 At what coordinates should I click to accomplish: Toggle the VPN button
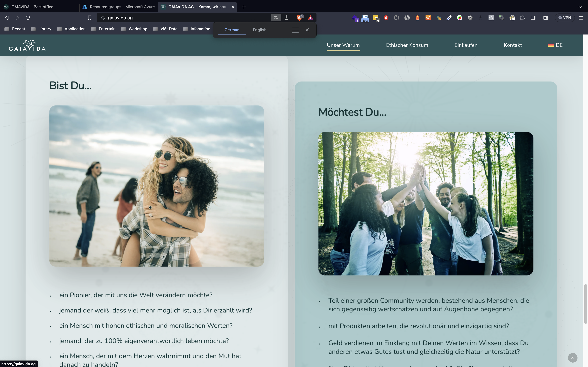565,18
